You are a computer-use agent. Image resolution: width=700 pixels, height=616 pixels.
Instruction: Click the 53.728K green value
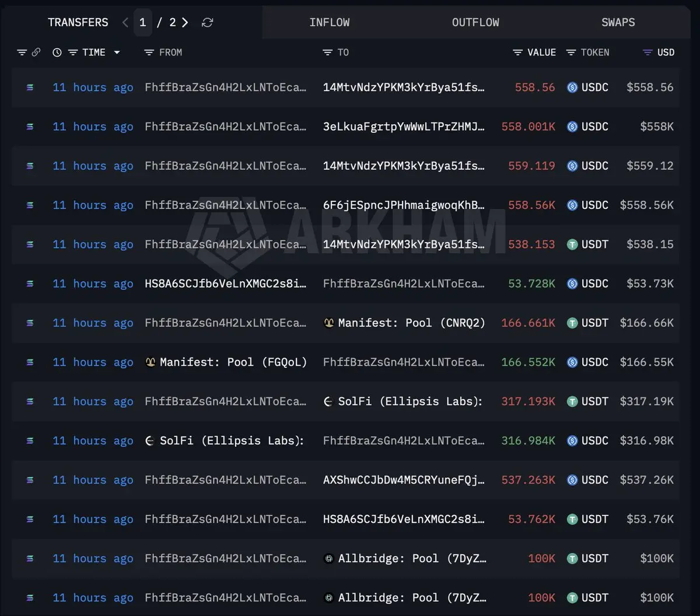(x=532, y=284)
